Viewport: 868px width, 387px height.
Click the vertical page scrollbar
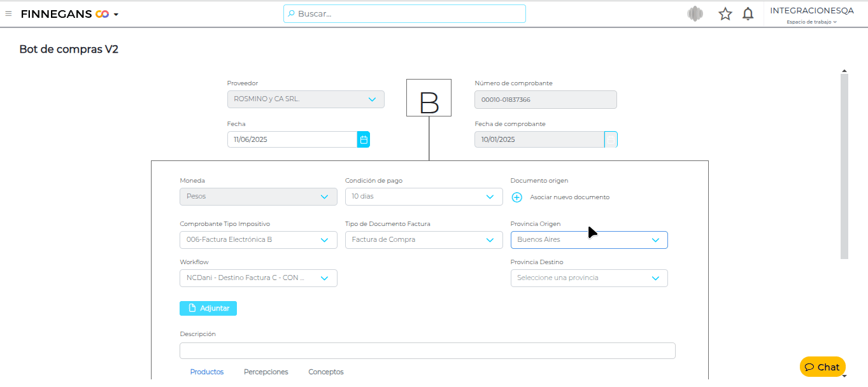(x=844, y=165)
